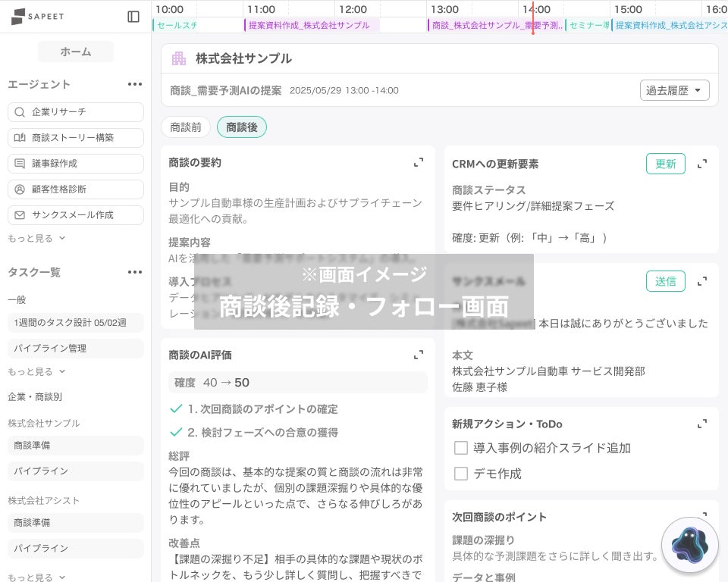This screenshot has width=728, height=582.
Task: Switch to the 商談前 tab
Action: point(186,127)
